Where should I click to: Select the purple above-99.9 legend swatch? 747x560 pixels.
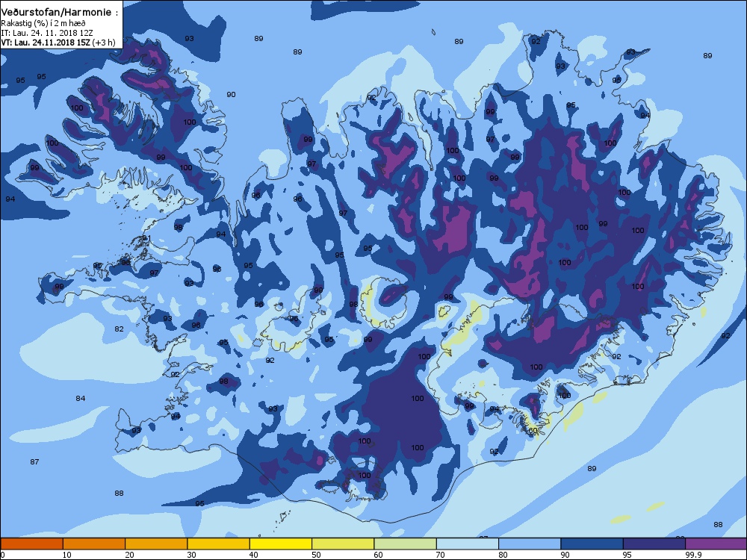click(716, 544)
